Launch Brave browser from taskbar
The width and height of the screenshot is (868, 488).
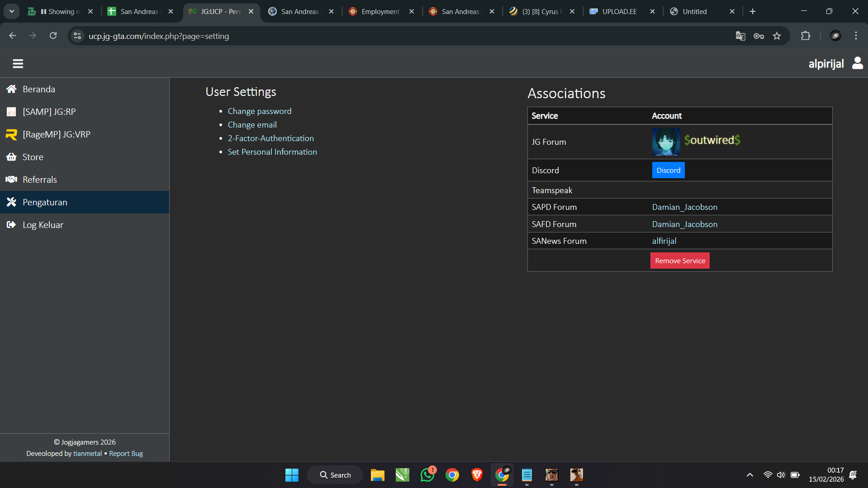tap(477, 475)
